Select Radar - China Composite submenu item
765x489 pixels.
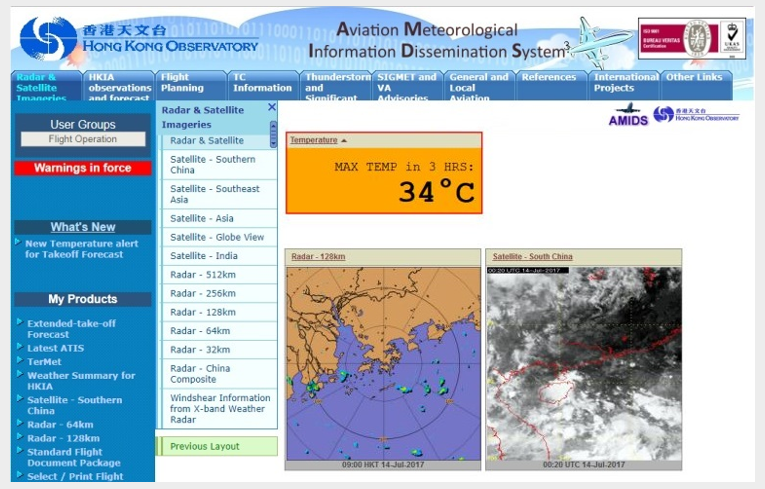[x=219, y=374]
